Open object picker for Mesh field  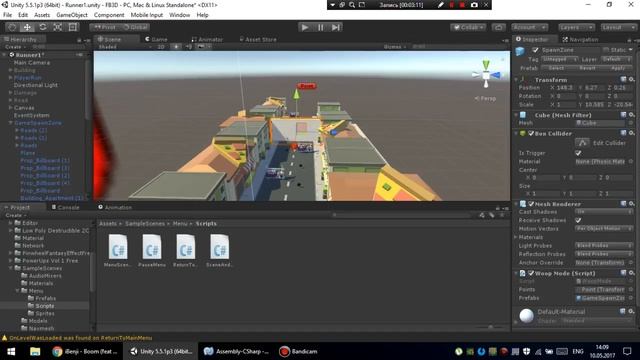point(631,123)
